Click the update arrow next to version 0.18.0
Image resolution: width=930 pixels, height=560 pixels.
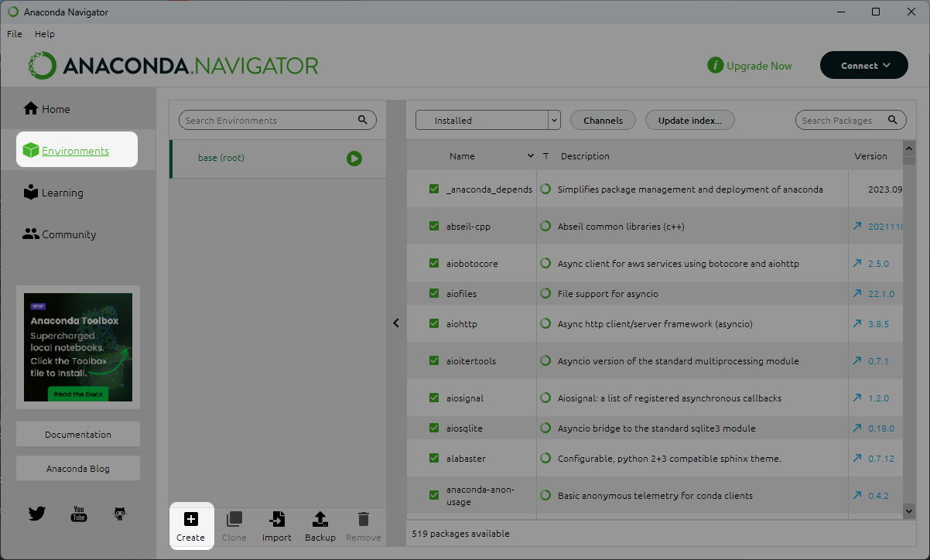[x=857, y=429]
